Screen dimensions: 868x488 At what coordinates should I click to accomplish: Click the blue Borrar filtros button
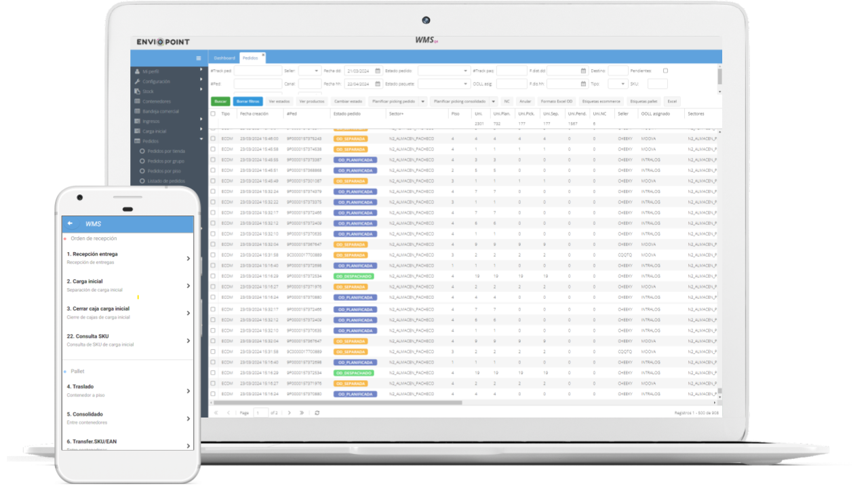click(x=248, y=101)
